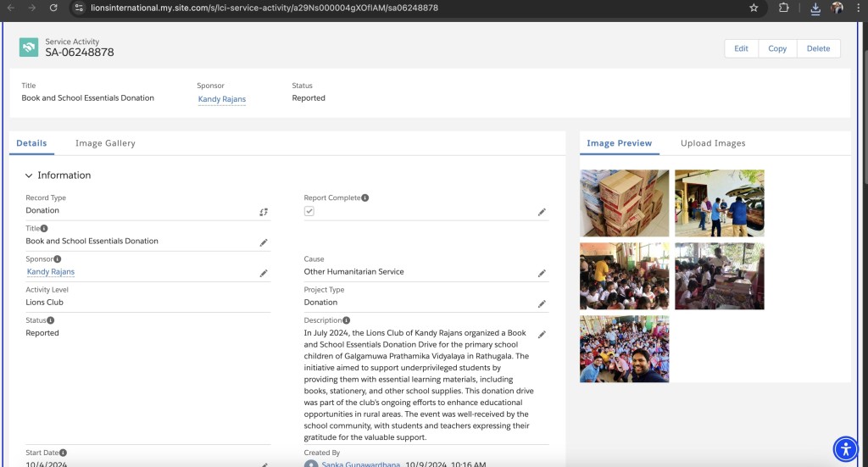The image size is (868, 467).
Task: Click the Delete button
Action: (x=818, y=48)
